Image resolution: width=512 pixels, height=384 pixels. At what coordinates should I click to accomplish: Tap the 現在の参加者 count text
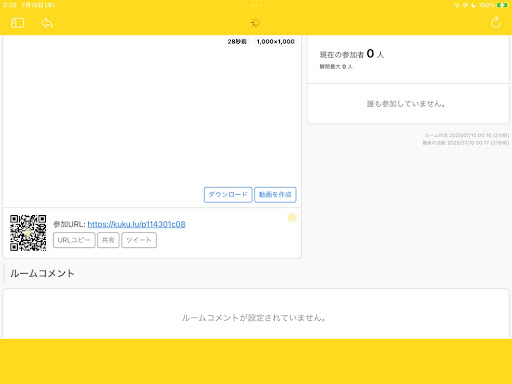click(352, 54)
